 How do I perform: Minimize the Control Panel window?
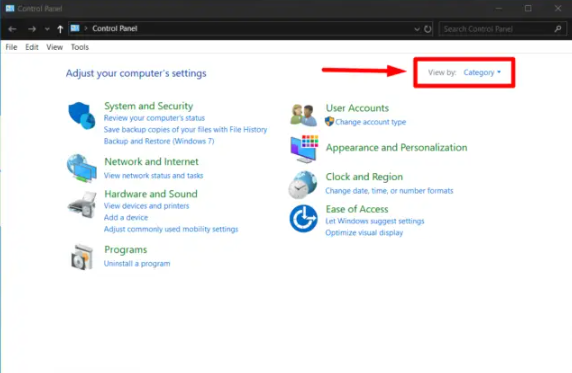coord(499,8)
